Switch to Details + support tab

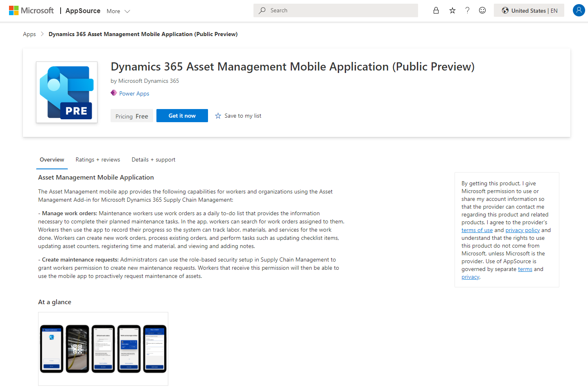(x=154, y=160)
